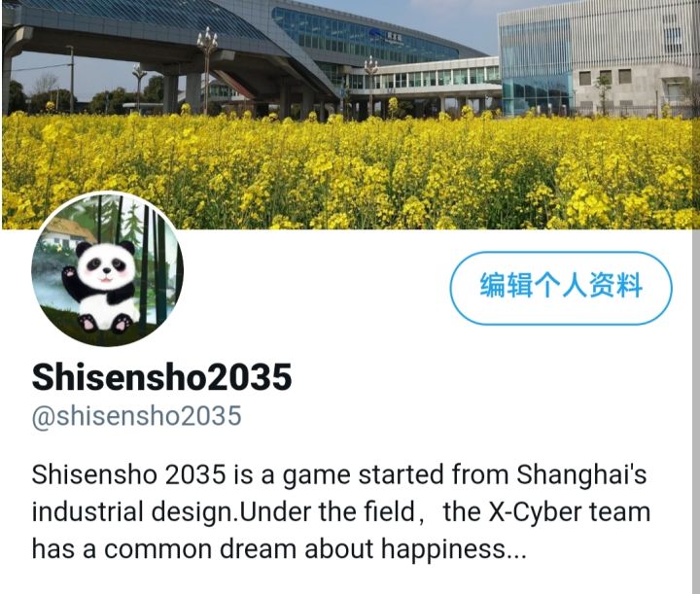Click the bio text starting with Shisensho 2035

[x=340, y=511]
